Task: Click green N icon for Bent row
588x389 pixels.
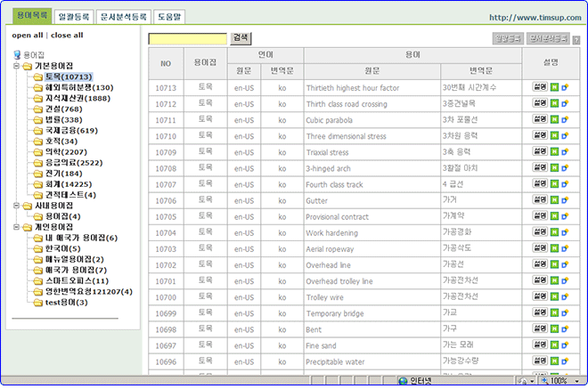Action: click(554, 329)
